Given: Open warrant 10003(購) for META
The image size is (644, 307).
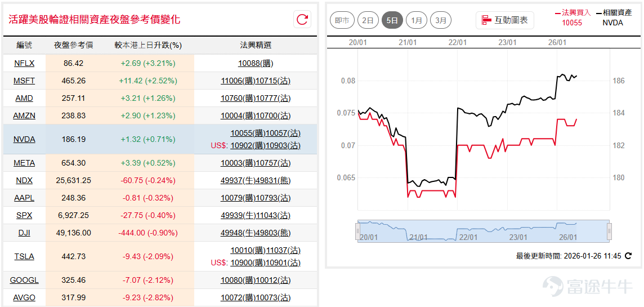Looking at the screenshot, I should (238, 163).
